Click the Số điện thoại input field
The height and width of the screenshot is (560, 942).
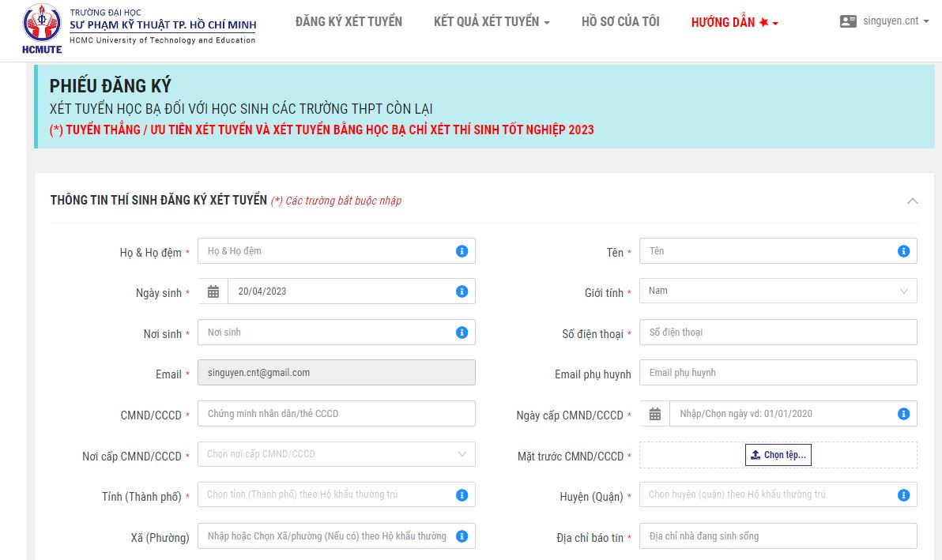778,333
